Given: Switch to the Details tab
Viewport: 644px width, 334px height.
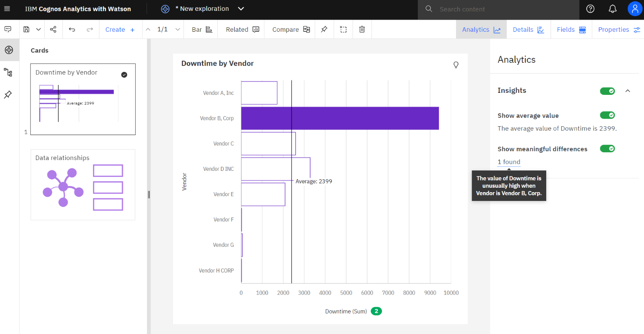Looking at the screenshot, I should click(528, 30).
